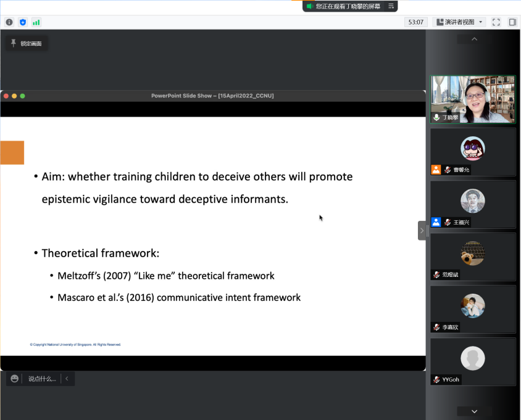521x420 pixels.
Task: Open the emoji reaction picker
Action: pos(15,379)
